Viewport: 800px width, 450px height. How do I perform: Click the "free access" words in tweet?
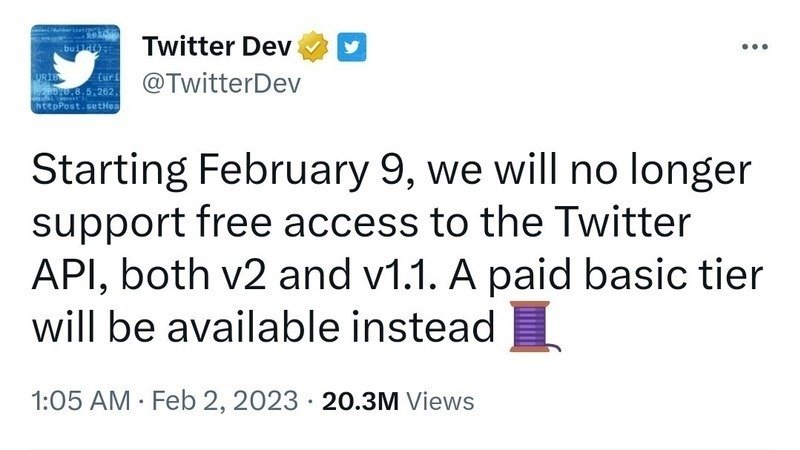pyautogui.click(x=298, y=223)
